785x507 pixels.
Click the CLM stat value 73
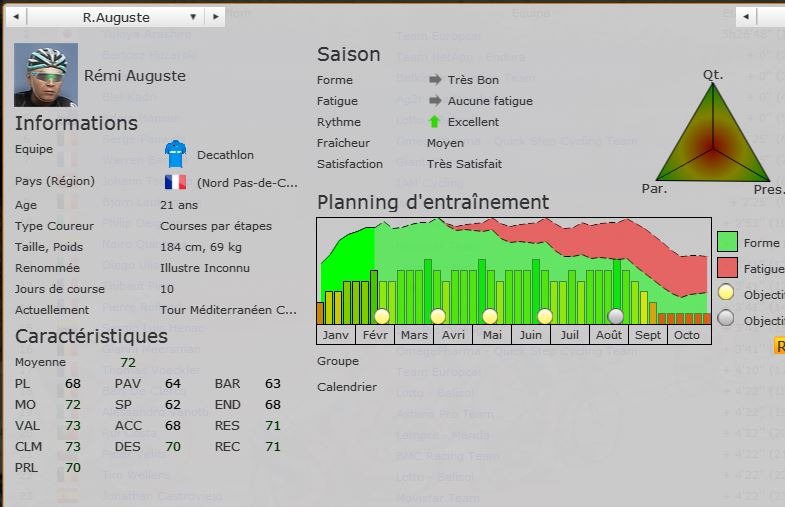tap(73, 446)
